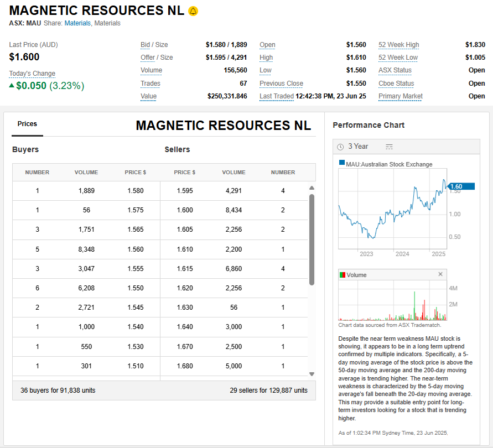Open the 3 Year timeframe dropdown
Image resolution: width=493 pixels, height=448 pixels.
point(358,147)
